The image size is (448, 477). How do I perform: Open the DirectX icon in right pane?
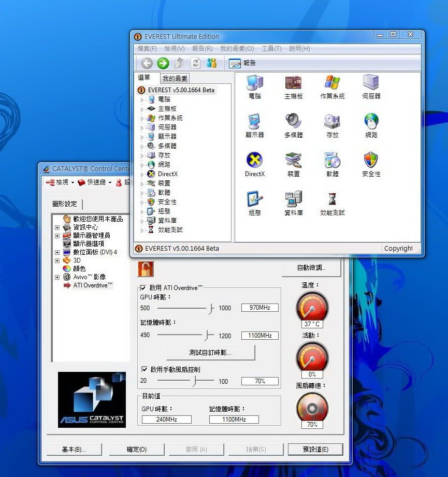(255, 165)
